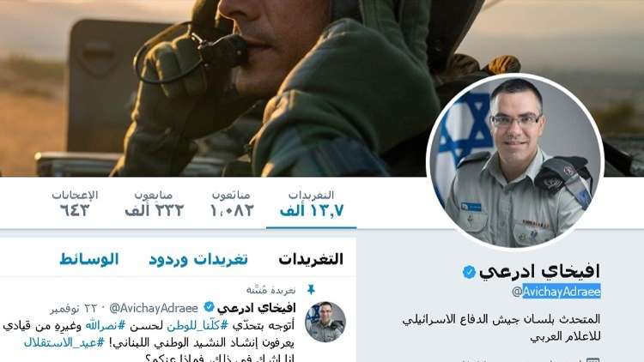This screenshot has width=644, height=362.
Task: Click verified badge in the pinned tweet
Action: [x=209, y=307]
